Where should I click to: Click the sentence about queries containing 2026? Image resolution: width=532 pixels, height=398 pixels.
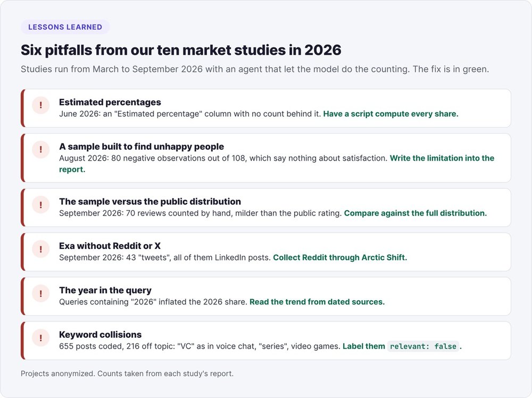click(x=153, y=302)
